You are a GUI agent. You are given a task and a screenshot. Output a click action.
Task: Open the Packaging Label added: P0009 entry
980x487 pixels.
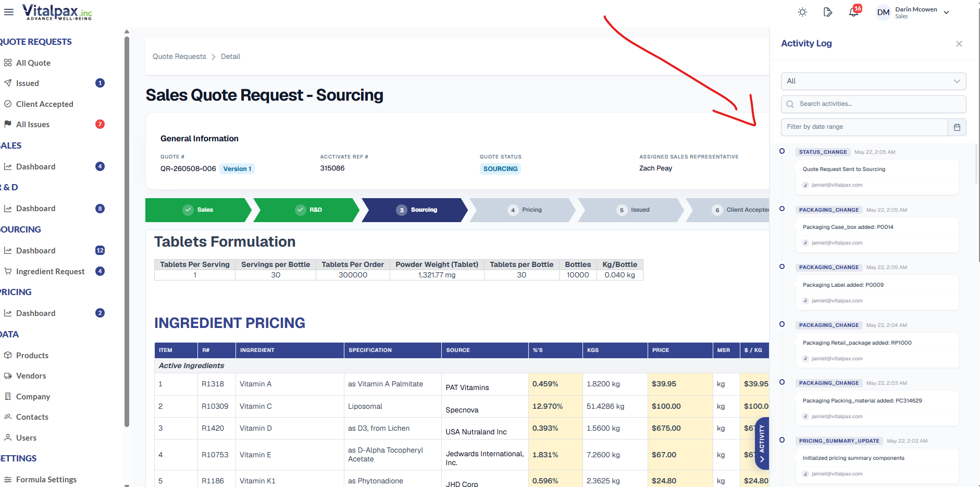tap(877, 293)
